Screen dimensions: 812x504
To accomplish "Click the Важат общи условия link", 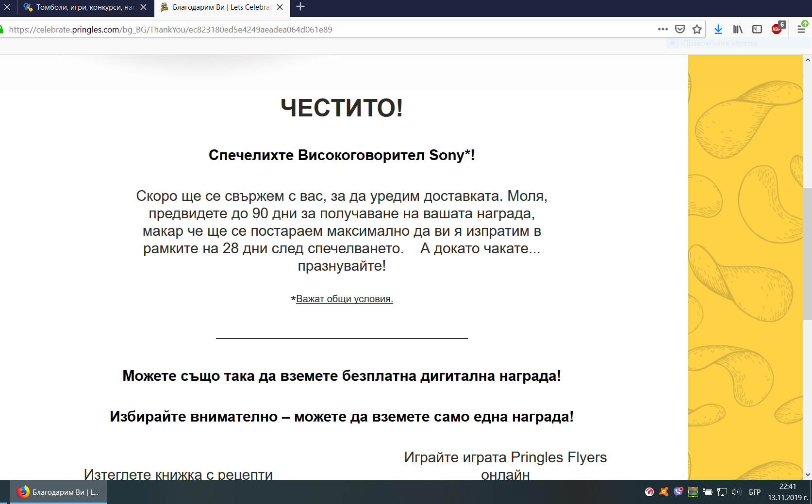I will pyautogui.click(x=344, y=299).
